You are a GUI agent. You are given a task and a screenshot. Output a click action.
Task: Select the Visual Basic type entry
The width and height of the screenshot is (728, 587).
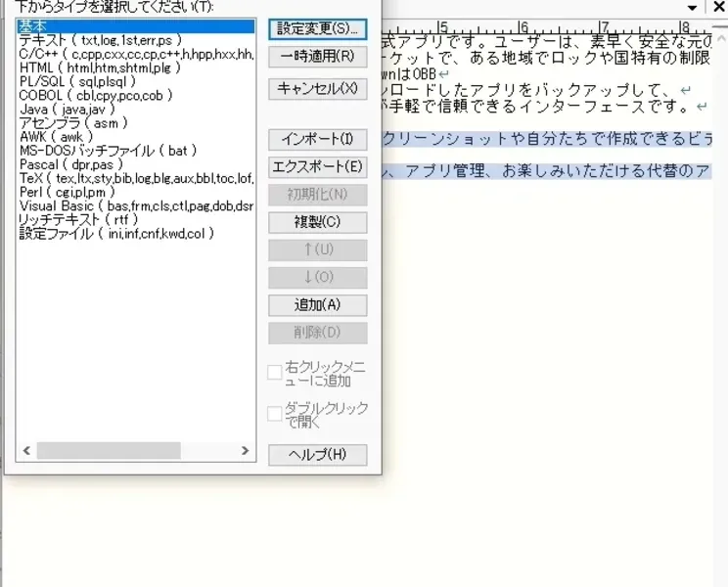[136, 206]
